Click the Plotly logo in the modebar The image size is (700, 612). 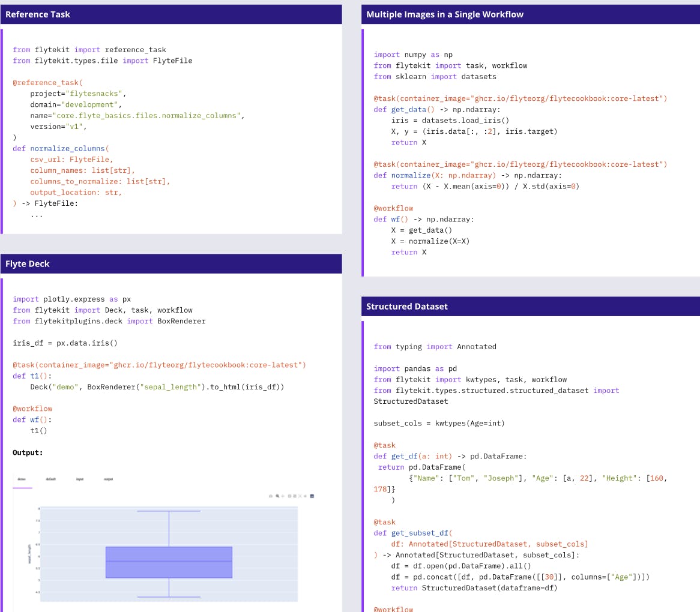[312, 496]
